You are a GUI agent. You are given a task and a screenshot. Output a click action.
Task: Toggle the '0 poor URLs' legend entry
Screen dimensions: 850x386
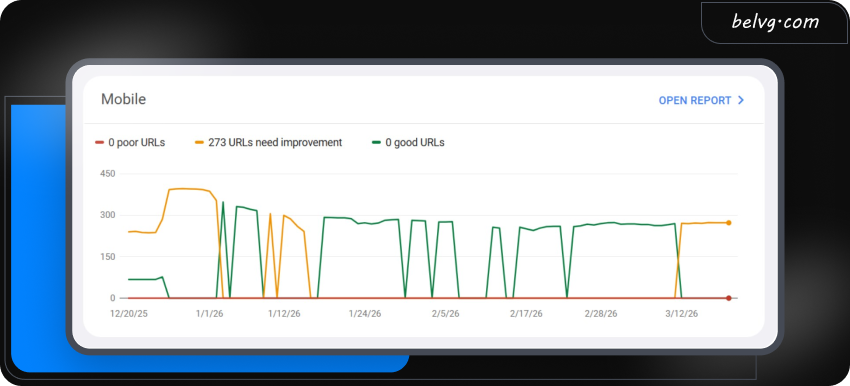(x=130, y=143)
